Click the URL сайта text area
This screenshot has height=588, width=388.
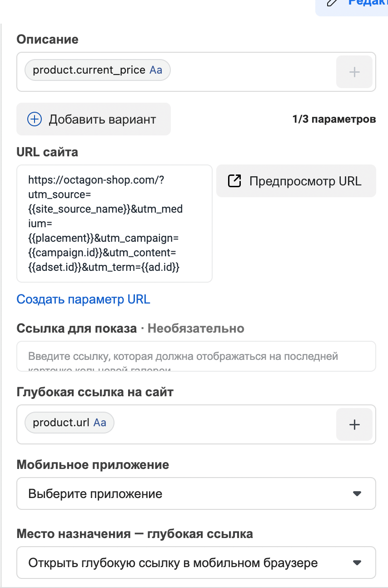114,223
